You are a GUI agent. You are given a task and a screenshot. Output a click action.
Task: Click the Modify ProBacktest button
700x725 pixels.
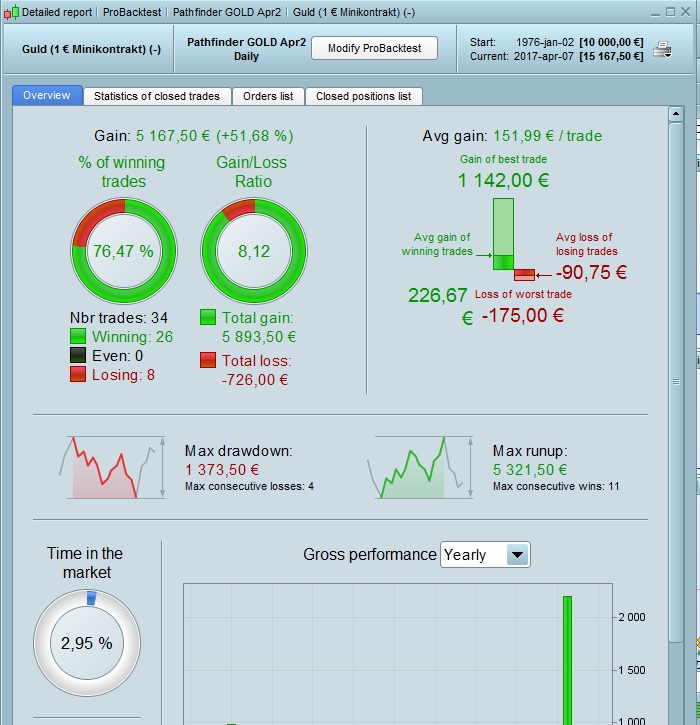pos(375,48)
